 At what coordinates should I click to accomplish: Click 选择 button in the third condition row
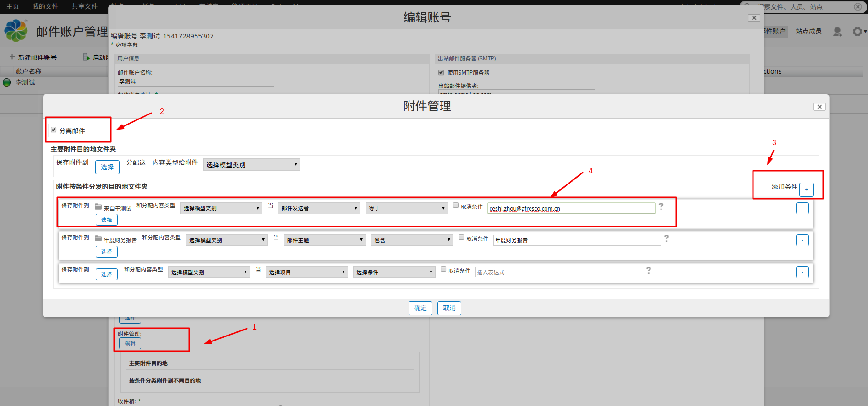tap(107, 275)
